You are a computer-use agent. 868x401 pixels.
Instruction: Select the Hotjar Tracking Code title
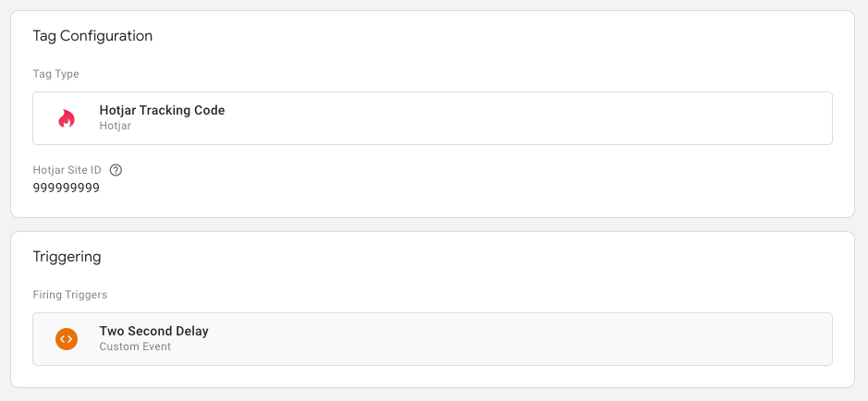[162, 110]
